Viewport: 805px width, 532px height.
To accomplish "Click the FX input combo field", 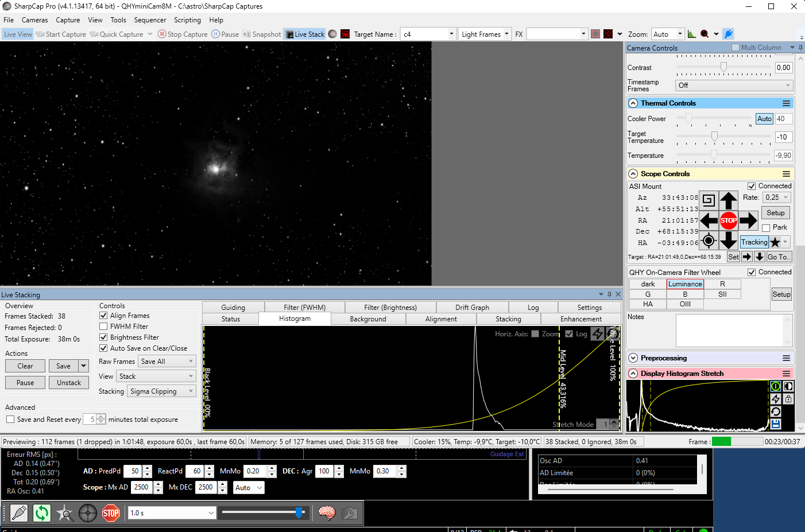I will [557, 34].
